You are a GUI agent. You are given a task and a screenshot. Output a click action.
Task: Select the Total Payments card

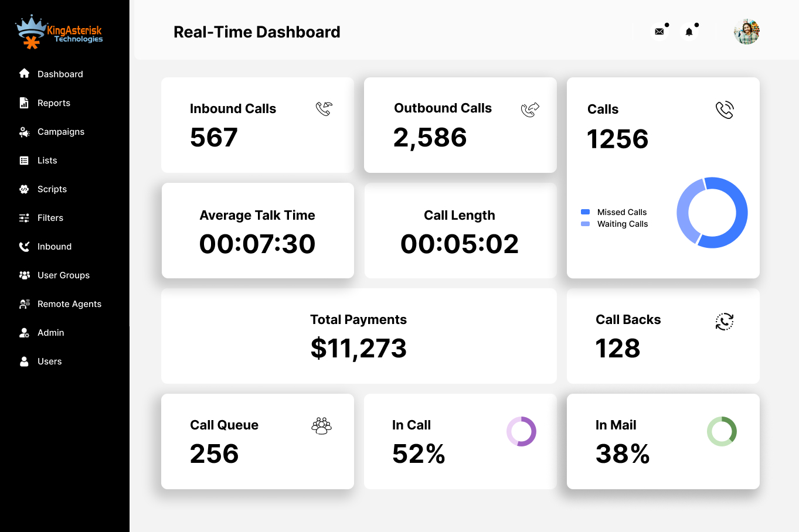(x=359, y=336)
